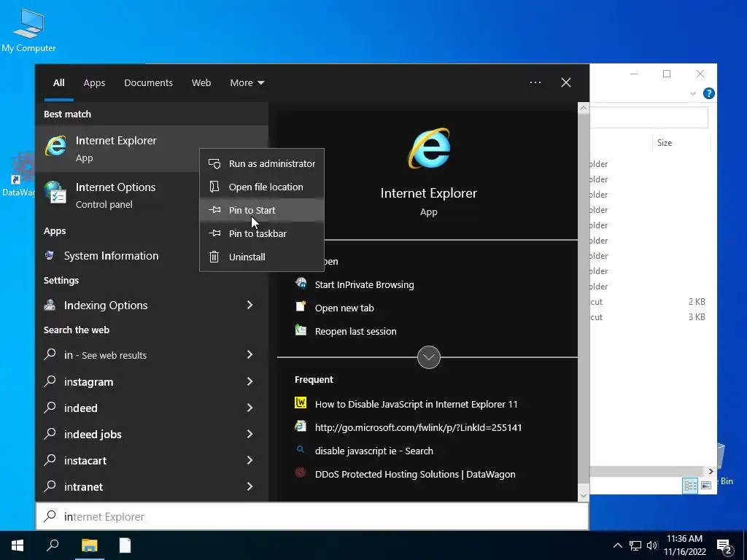Expand the intranet suggestion arrow
Image resolution: width=747 pixels, height=560 pixels.
coord(249,486)
